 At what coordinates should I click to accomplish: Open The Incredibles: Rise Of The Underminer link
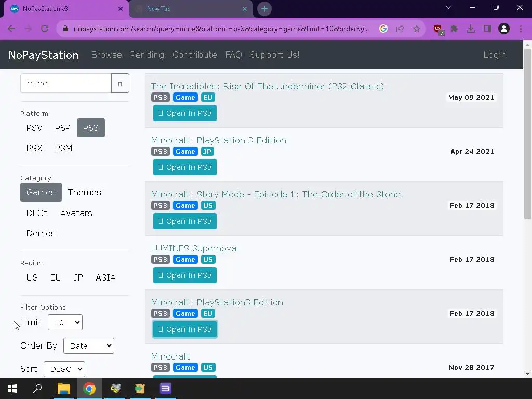[268, 86]
